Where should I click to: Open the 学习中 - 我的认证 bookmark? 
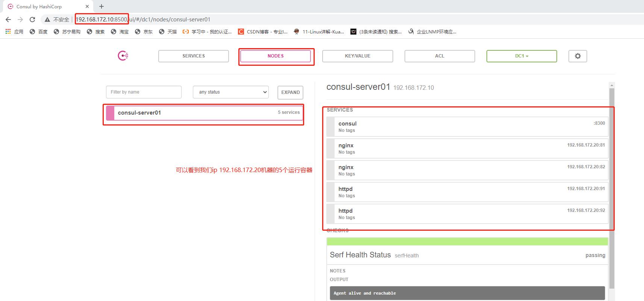pyautogui.click(x=207, y=32)
